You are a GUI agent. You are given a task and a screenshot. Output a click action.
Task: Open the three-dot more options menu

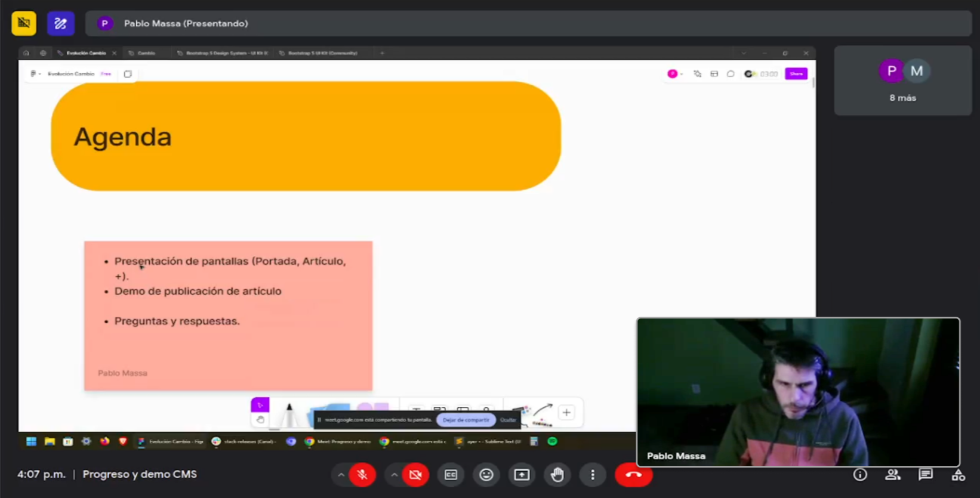click(593, 475)
